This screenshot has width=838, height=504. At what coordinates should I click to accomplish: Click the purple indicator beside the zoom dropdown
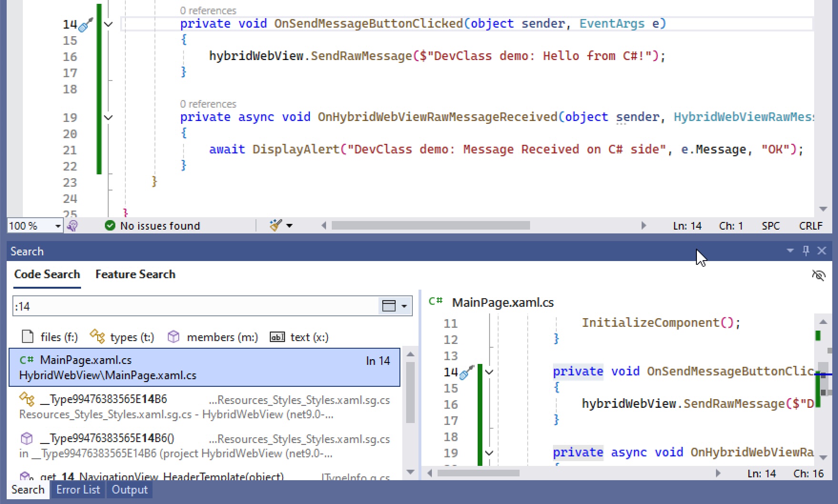[x=72, y=225]
